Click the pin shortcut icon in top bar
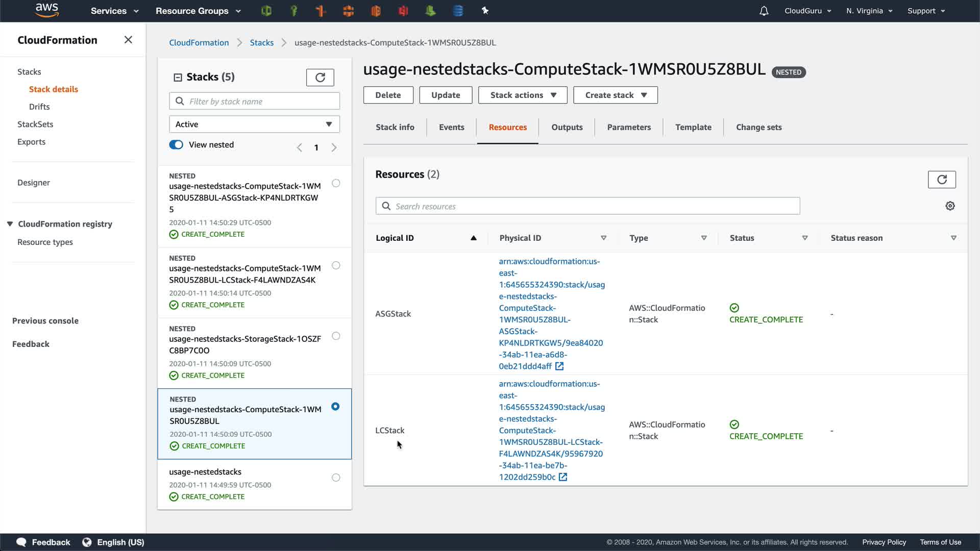The width and height of the screenshot is (980, 551). (x=485, y=11)
